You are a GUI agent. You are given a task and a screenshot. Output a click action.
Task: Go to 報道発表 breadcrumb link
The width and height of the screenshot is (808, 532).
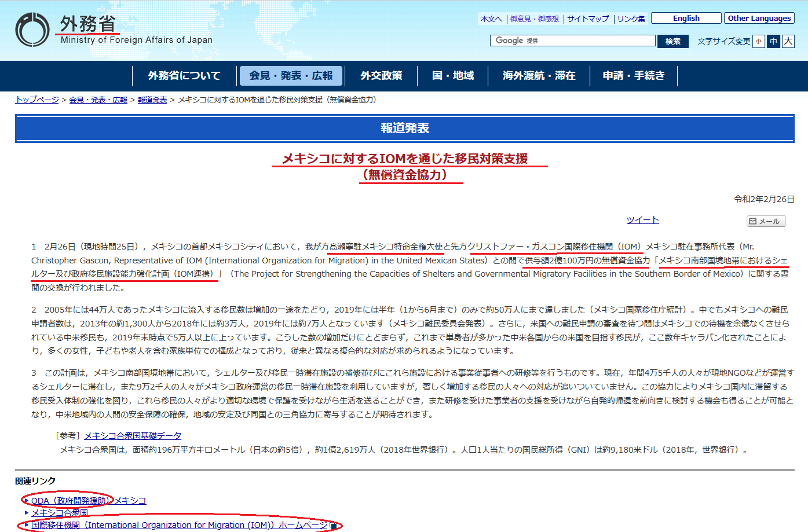(152, 100)
